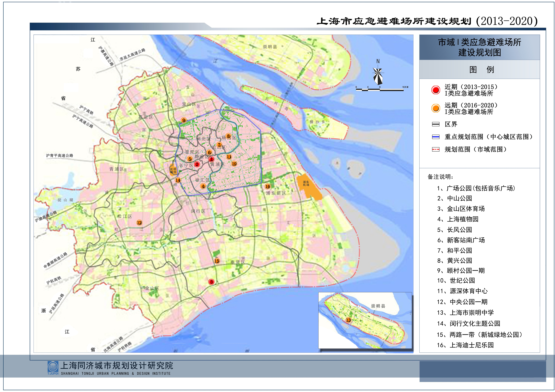Click the main title 上海市应急避难场所建设规划
Screen dimensions: 555x392
coord(394,21)
